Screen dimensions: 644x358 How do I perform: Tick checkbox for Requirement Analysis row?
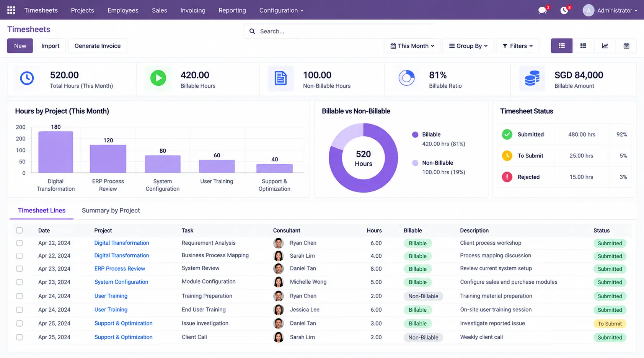tap(20, 243)
